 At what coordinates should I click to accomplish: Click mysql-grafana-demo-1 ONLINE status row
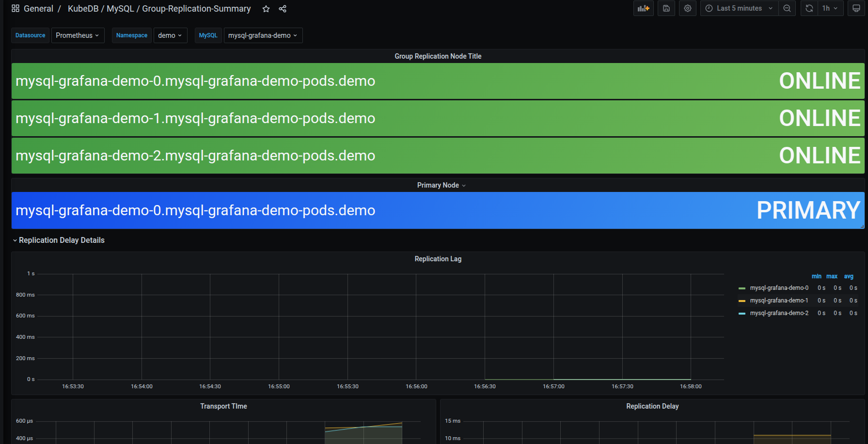tap(438, 118)
